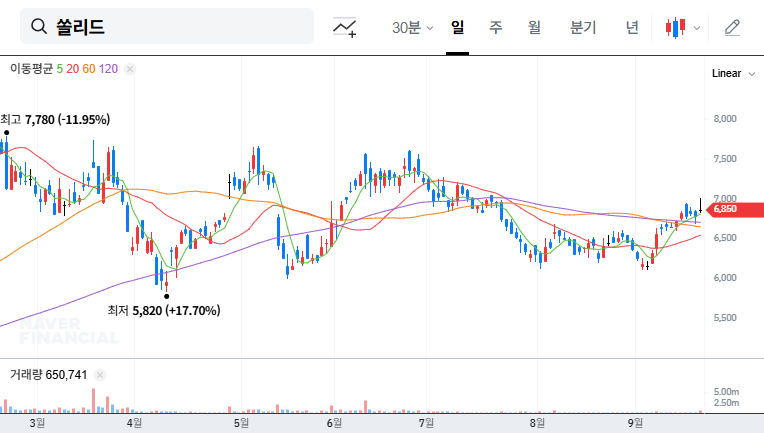Click the 7월 axis label
764x433 pixels.
click(x=426, y=423)
